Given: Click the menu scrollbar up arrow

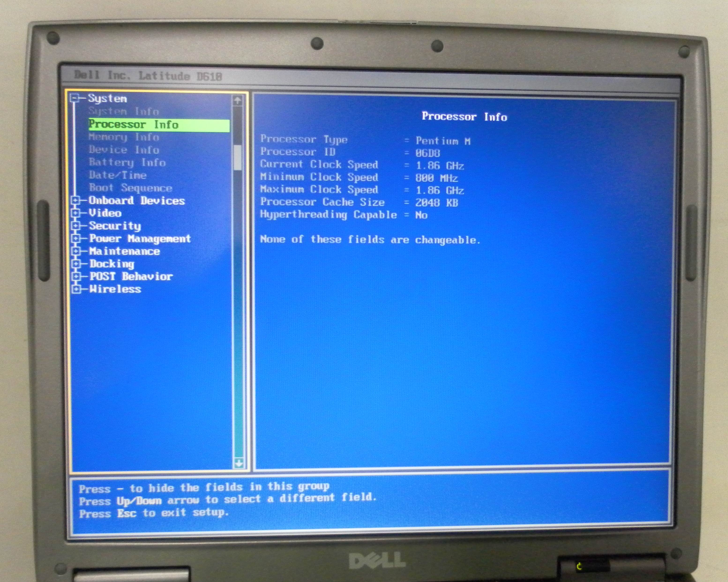Looking at the screenshot, I should click(238, 100).
